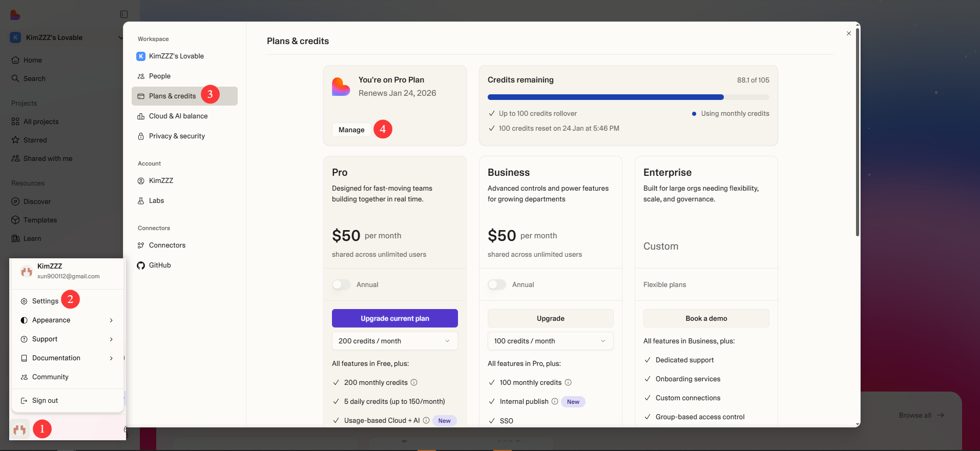Click info icon beside Usage-based Cloud + AI

point(426,420)
